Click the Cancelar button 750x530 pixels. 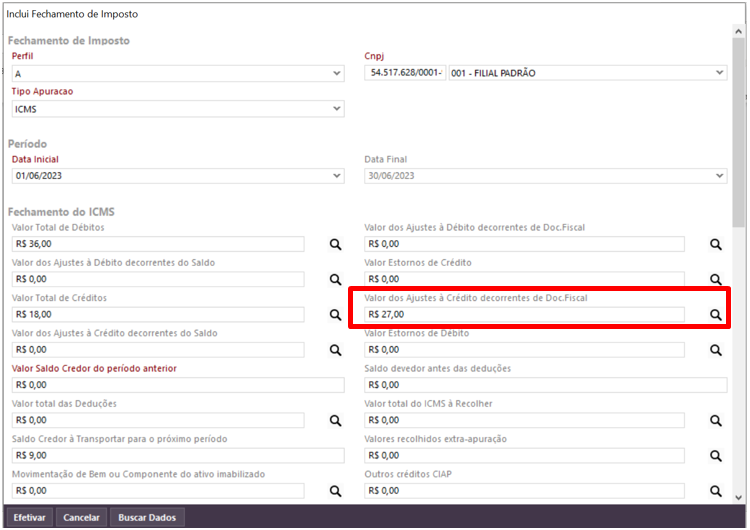(81, 518)
